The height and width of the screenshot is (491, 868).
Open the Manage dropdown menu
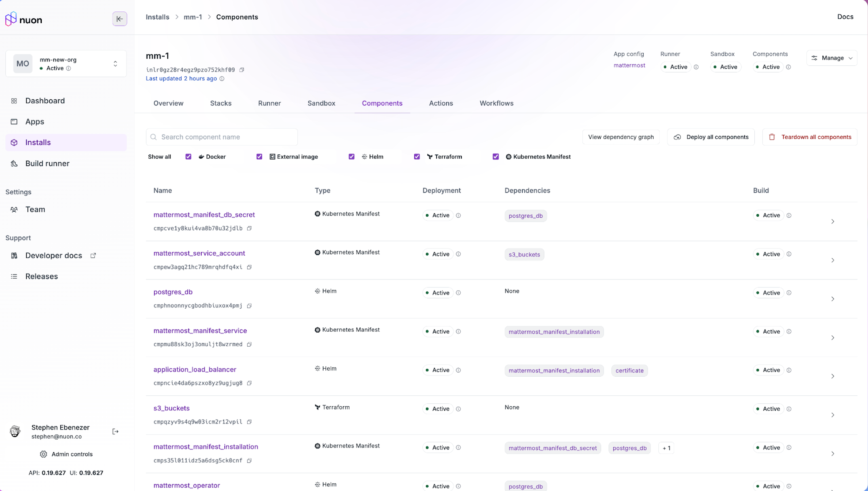[x=831, y=58]
